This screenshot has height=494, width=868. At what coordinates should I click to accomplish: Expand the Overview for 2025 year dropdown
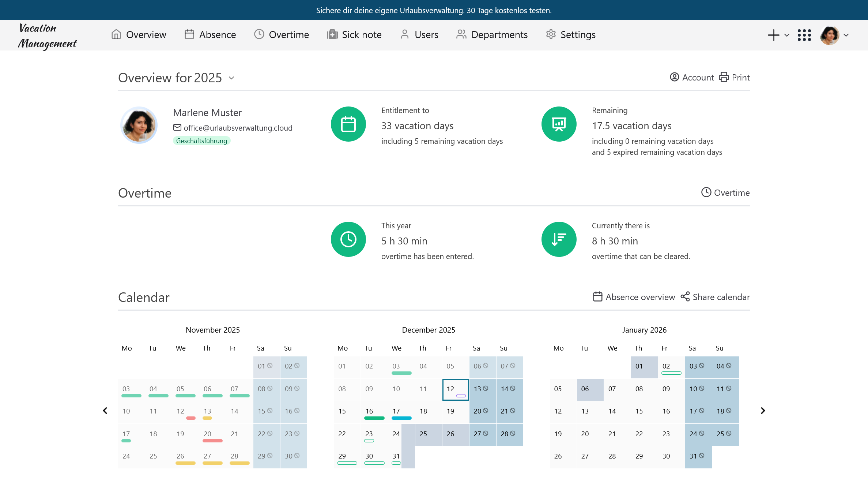pos(231,78)
